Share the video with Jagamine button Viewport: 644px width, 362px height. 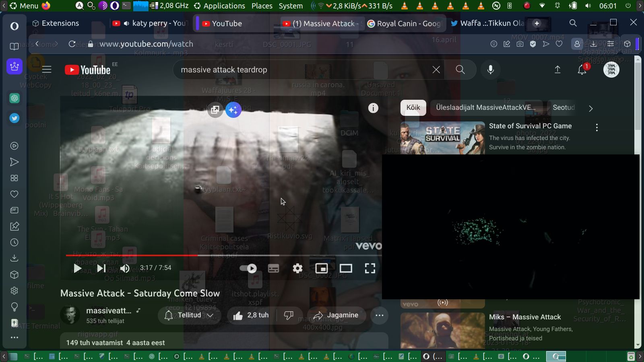point(336,315)
